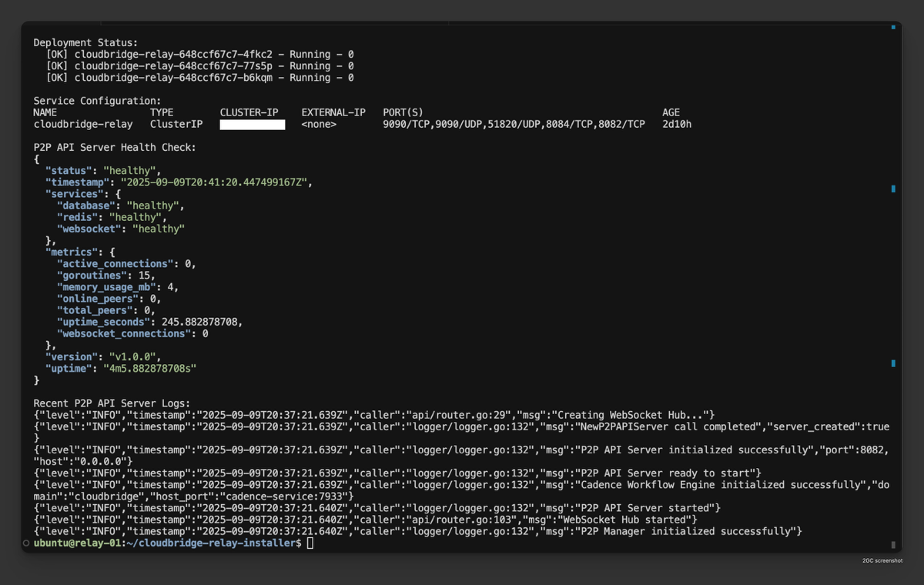The width and height of the screenshot is (924, 585).
Task: Click the "websocket" service key
Action: tap(89, 229)
